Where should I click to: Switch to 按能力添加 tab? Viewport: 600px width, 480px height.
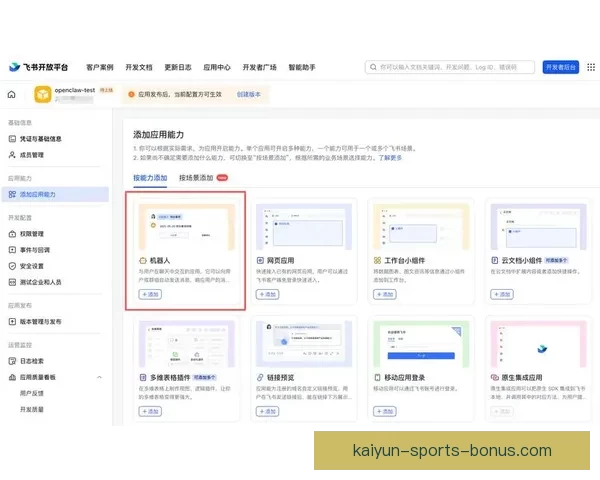[150, 178]
